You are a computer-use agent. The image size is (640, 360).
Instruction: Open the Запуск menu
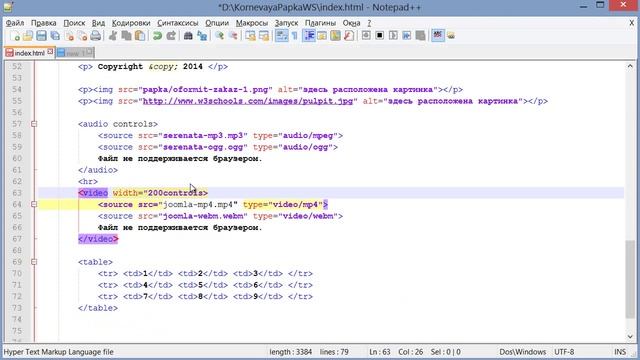286,23
